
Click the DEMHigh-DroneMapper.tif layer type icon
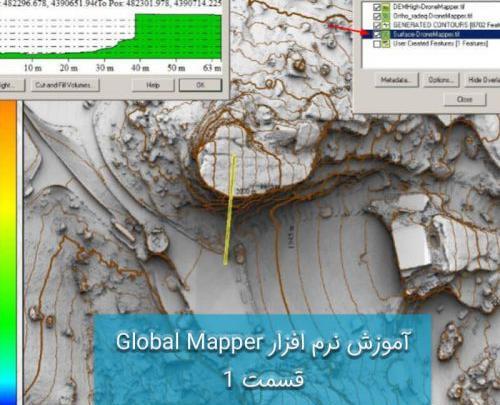pos(386,7)
